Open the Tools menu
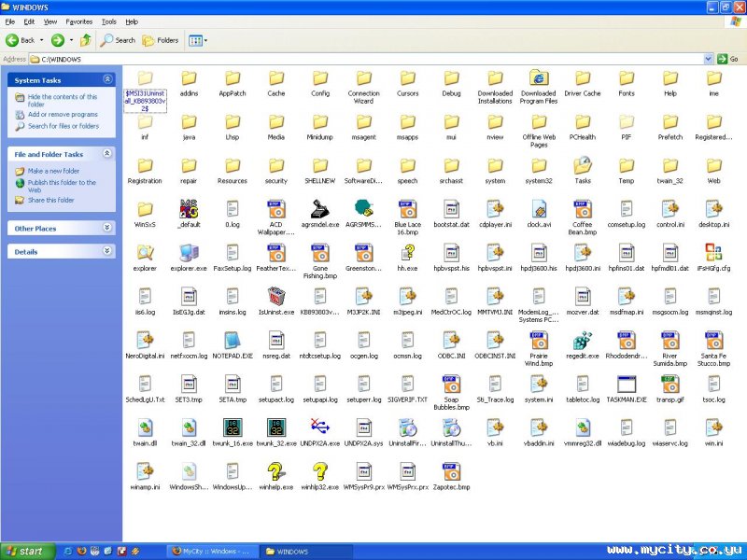The width and height of the screenshot is (747, 560). (x=109, y=21)
